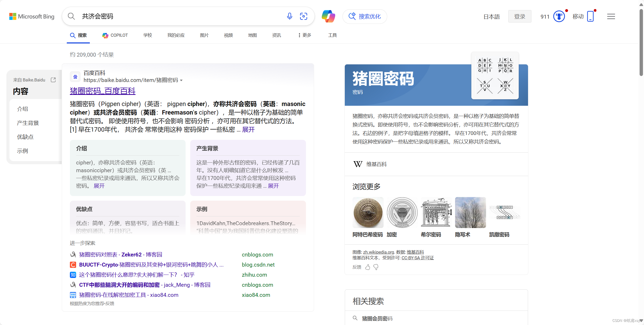The width and height of the screenshot is (644, 325).
Task: Open the hamburger settings menu
Action: point(611,17)
